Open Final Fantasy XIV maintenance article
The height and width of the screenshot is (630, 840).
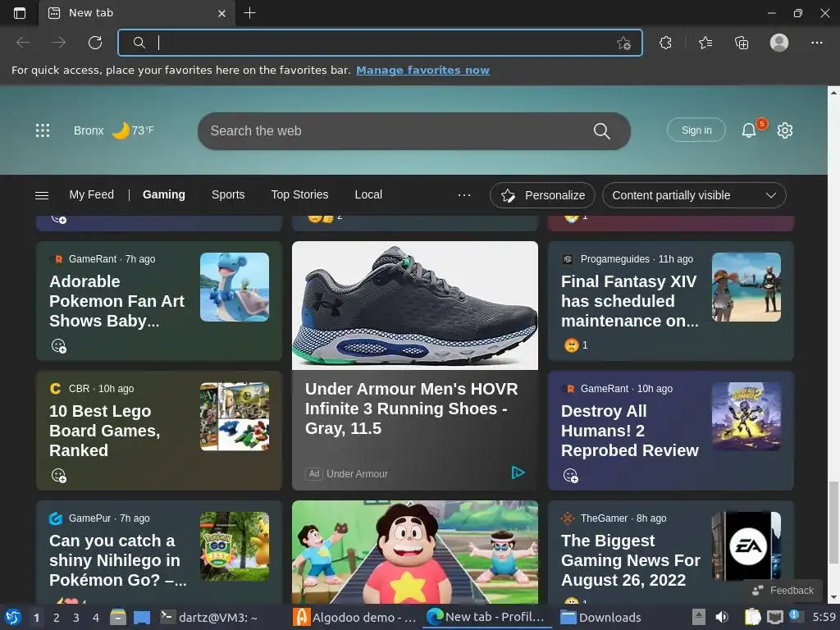(x=630, y=301)
